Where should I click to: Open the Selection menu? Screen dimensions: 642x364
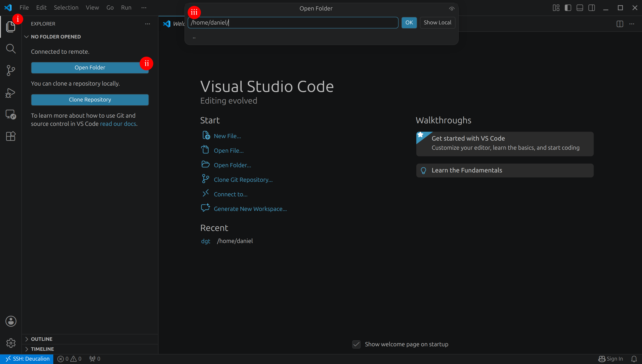click(x=66, y=8)
